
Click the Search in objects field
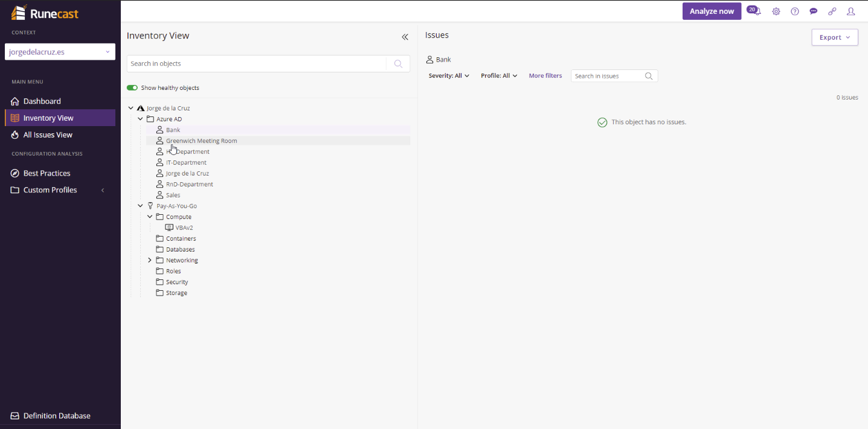(x=257, y=63)
